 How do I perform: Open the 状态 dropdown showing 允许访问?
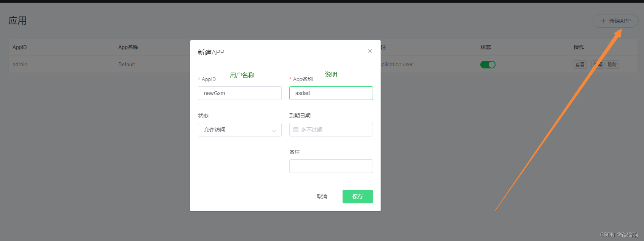[x=240, y=130]
